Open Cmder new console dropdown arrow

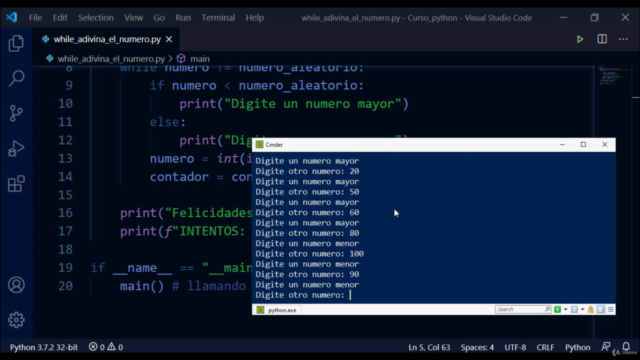click(565, 309)
